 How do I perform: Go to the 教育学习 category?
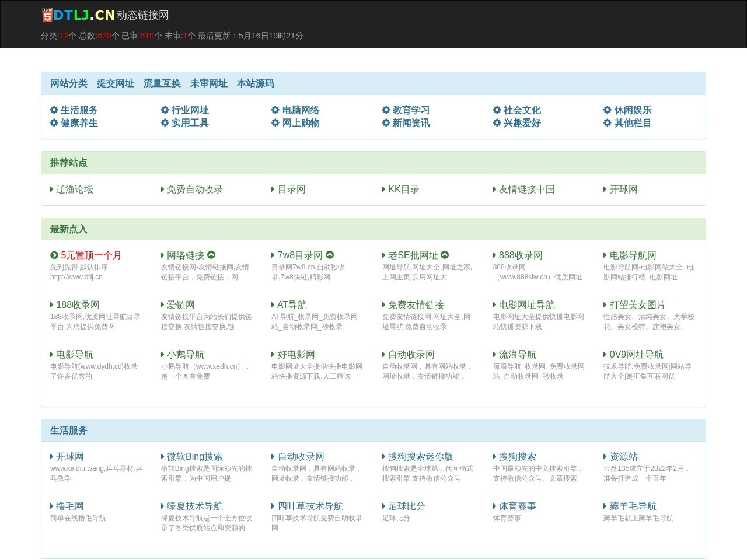[411, 110]
